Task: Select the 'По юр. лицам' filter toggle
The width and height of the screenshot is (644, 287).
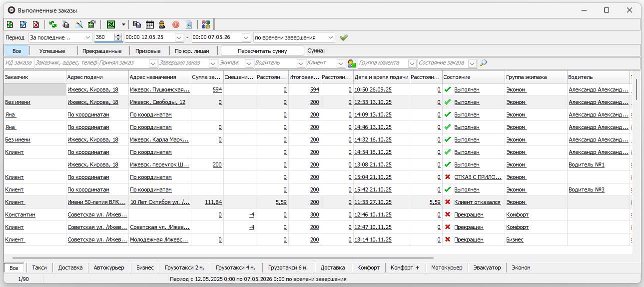Action: click(x=192, y=50)
